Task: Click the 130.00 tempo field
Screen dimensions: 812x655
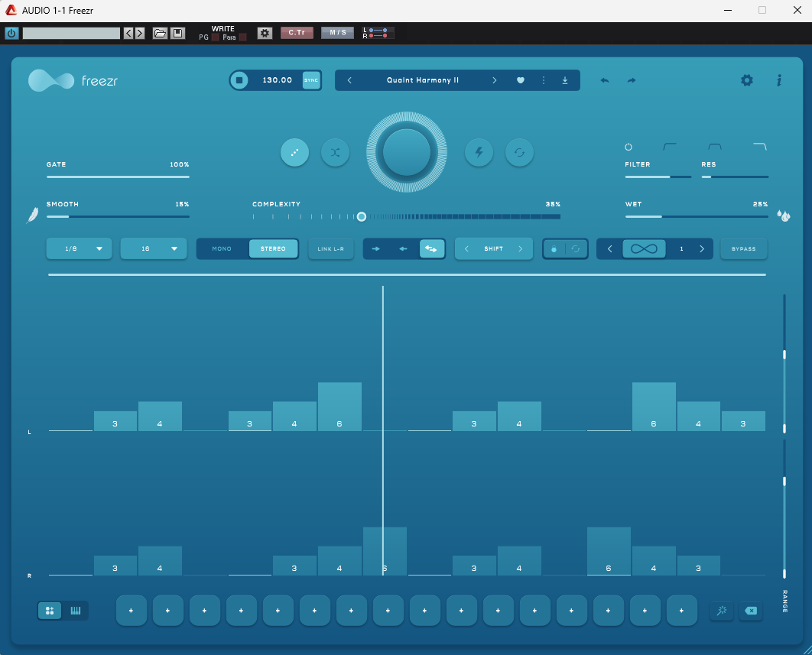Action: (x=277, y=80)
